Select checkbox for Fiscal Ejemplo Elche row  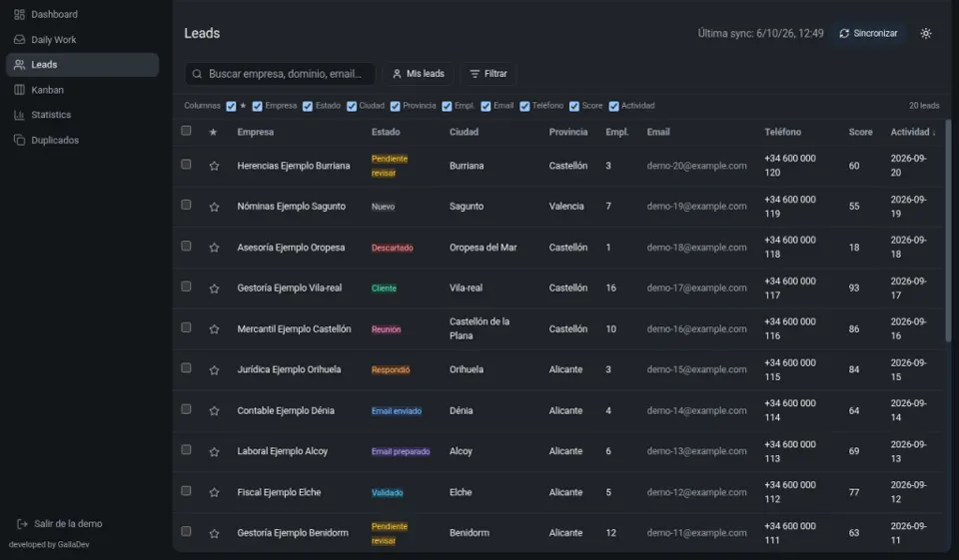[x=186, y=491]
